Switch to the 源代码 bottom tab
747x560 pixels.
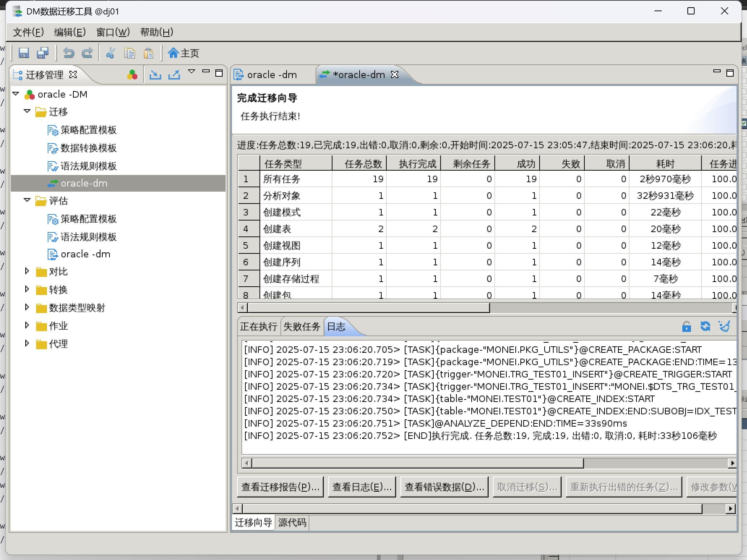[x=292, y=522]
